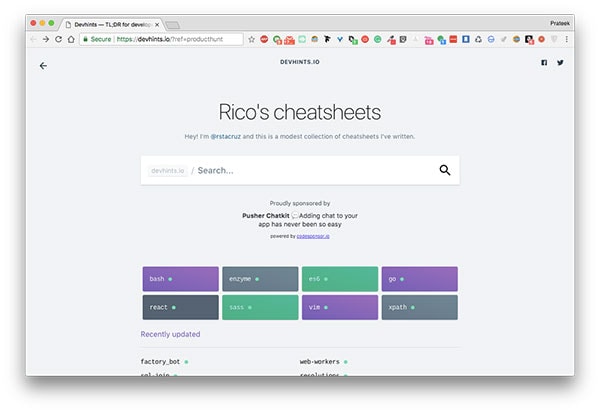This screenshot has height=412, width=600.
Task: Open the red Gmail envelope extension
Action: (x=289, y=40)
